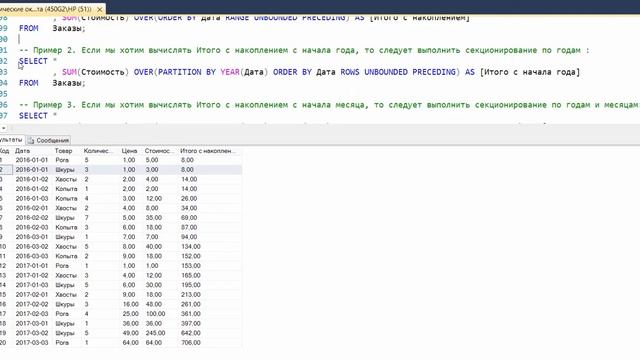Image resolution: width=640 pixels, height=360 pixels.
Task: Click Товар cell in the 2016-02-02 row
Action: 65,218
